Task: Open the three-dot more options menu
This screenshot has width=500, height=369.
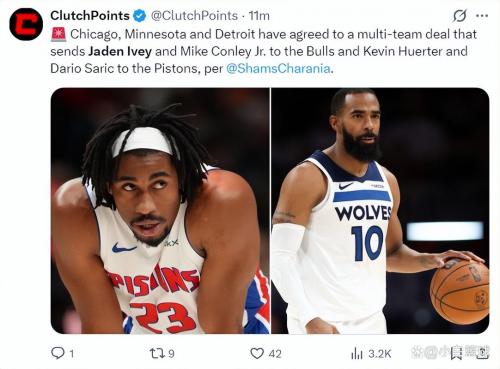Action: click(x=482, y=16)
